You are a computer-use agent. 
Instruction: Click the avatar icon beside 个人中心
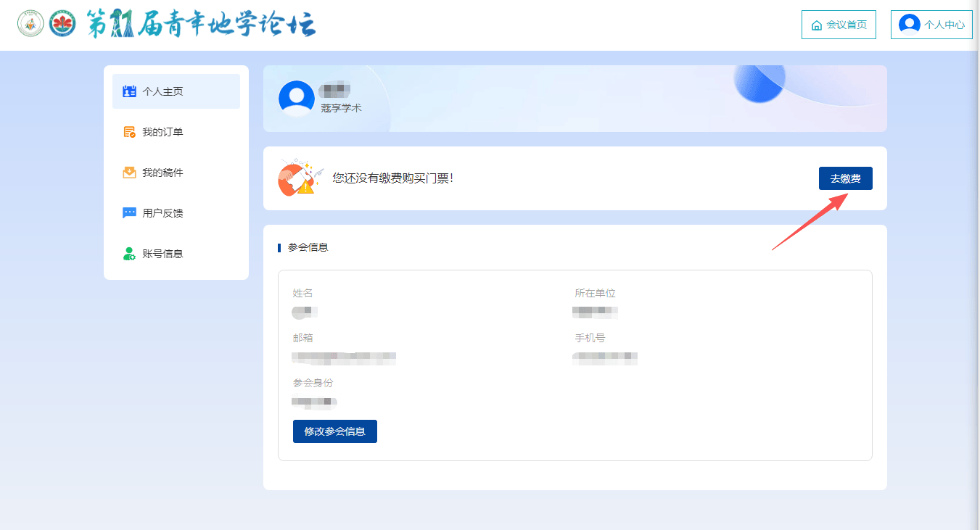tap(909, 25)
